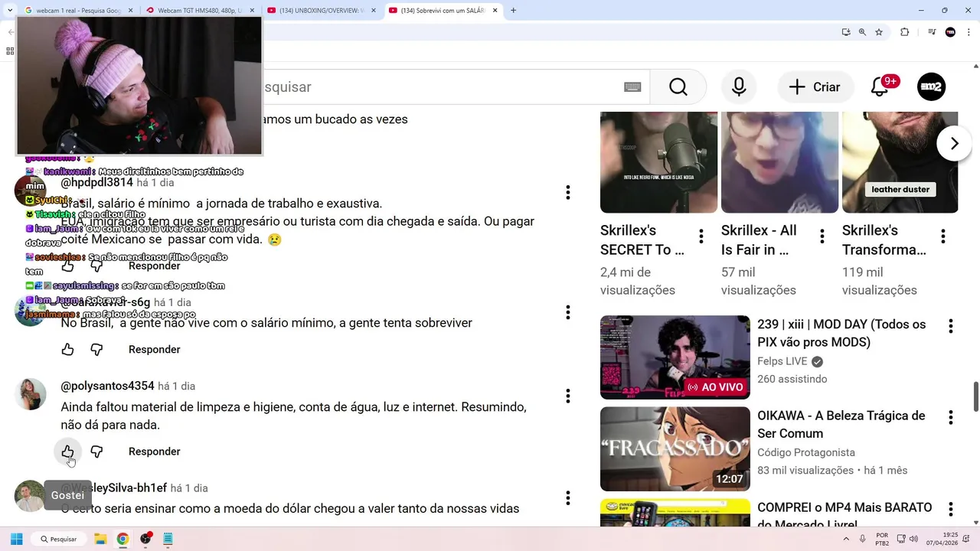Open the on-screen keyboard icon in search box
The width and height of the screenshot is (980, 551).
pos(632,87)
